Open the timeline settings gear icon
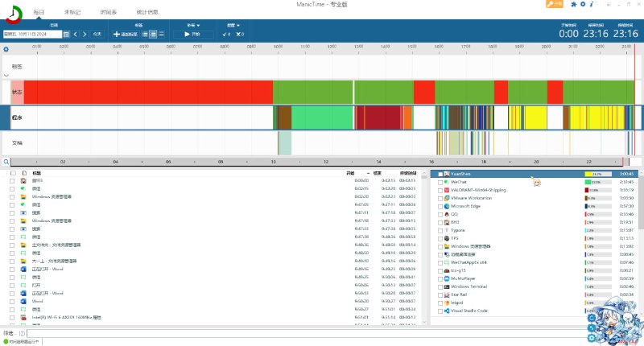 (6, 49)
